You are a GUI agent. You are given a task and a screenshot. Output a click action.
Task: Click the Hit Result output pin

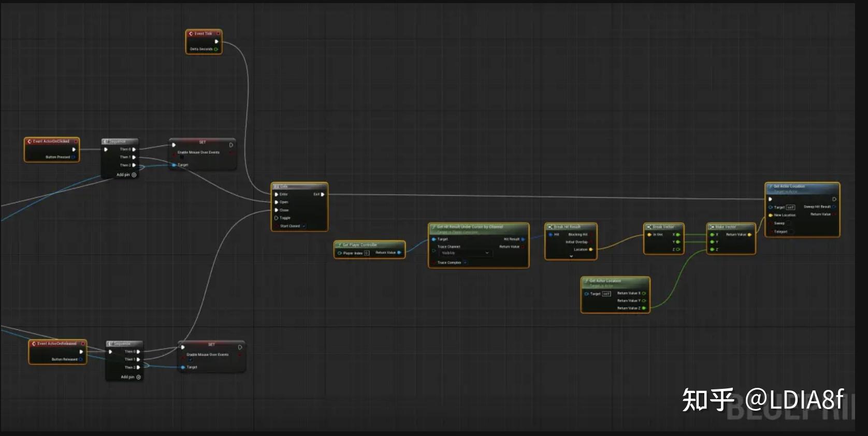tap(523, 239)
